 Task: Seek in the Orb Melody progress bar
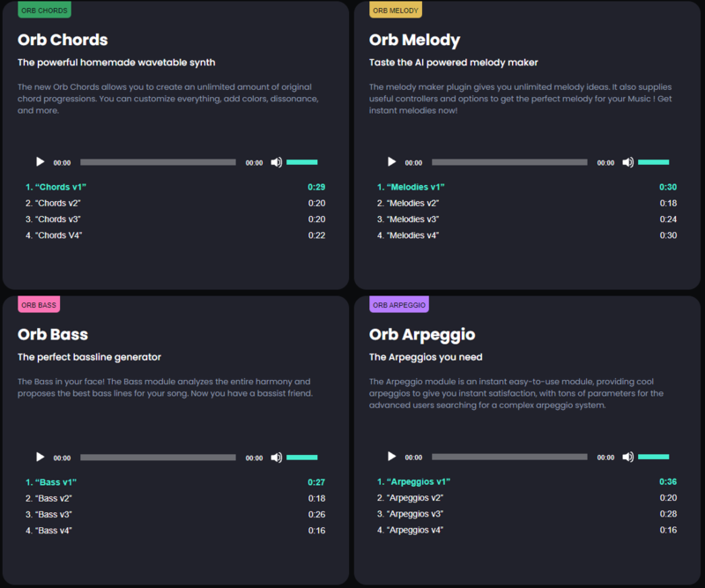click(509, 162)
